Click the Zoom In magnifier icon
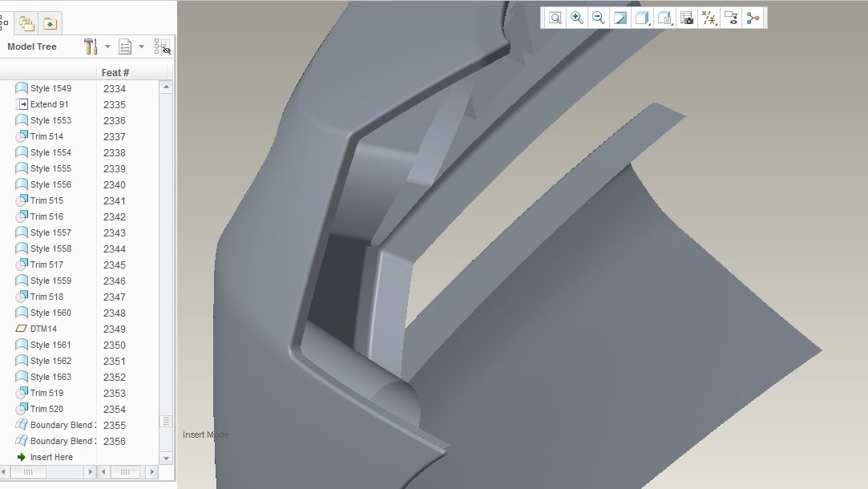This screenshot has height=489, width=868. click(x=577, y=18)
